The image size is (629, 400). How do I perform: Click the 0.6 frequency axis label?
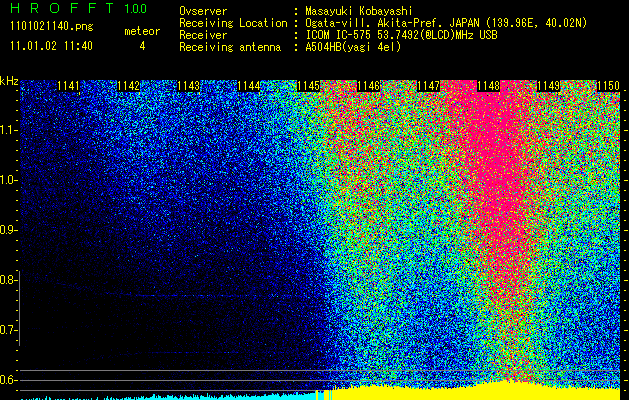pyautogui.click(x=7, y=380)
